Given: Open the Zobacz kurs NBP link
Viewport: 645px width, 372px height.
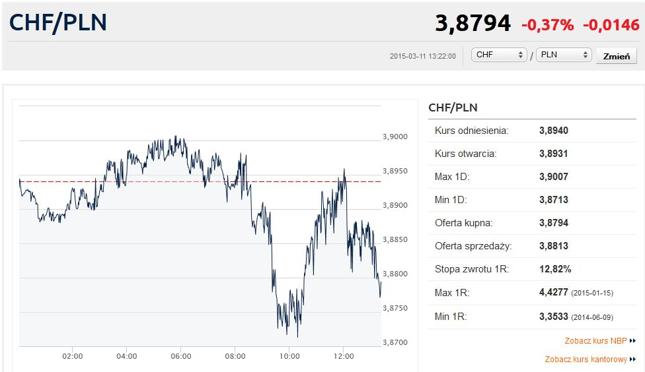Looking at the screenshot, I should point(595,341).
